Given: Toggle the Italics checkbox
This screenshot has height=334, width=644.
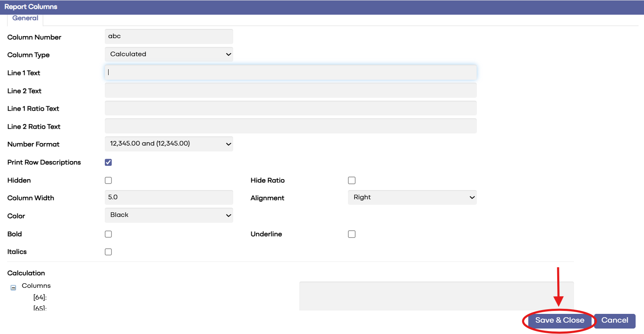Looking at the screenshot, I should click(108, 252).
